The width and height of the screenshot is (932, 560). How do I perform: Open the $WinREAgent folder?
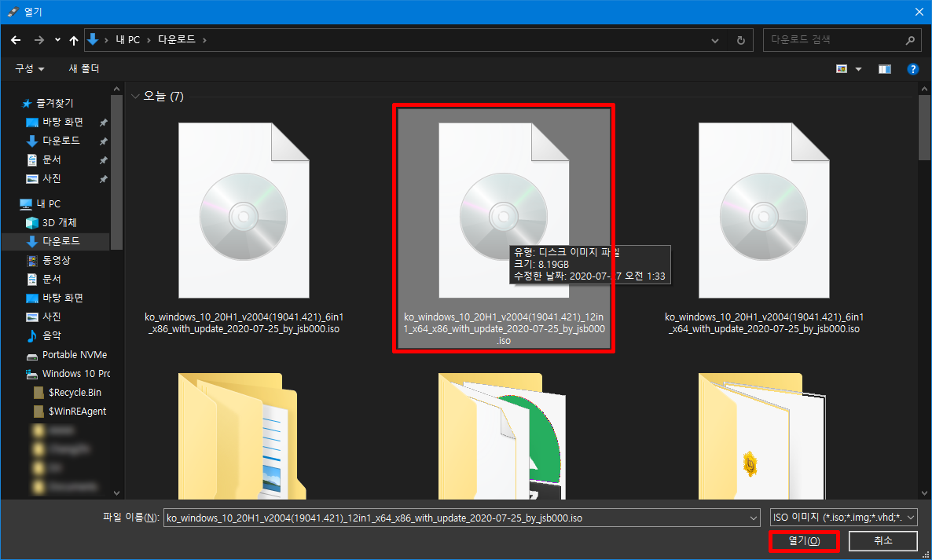pyautogui.click(x=77, y=412)
